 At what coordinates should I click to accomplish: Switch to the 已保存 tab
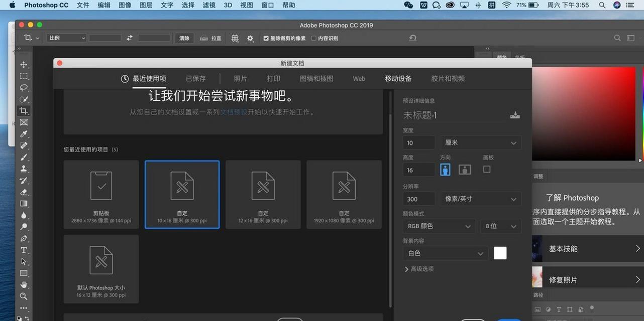pos(196,78)
